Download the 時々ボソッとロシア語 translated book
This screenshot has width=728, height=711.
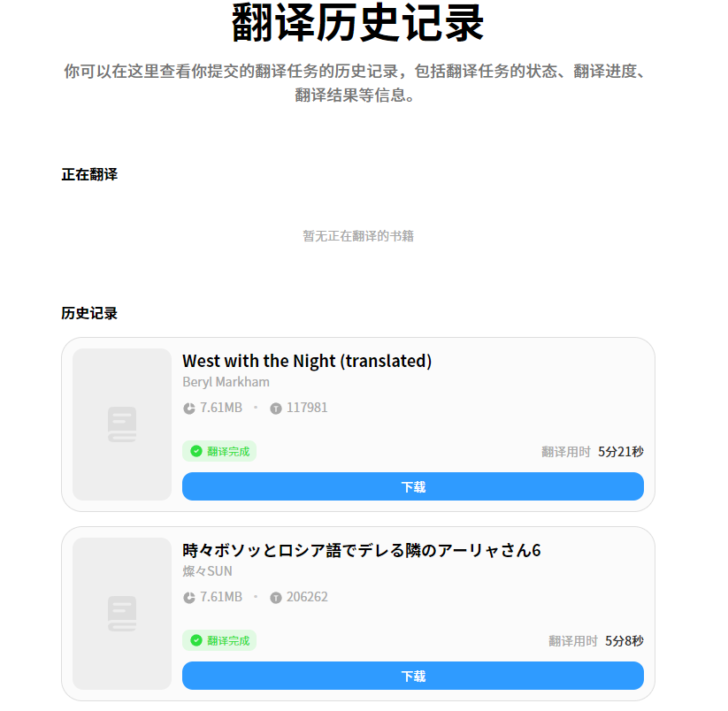coord(412,676)
